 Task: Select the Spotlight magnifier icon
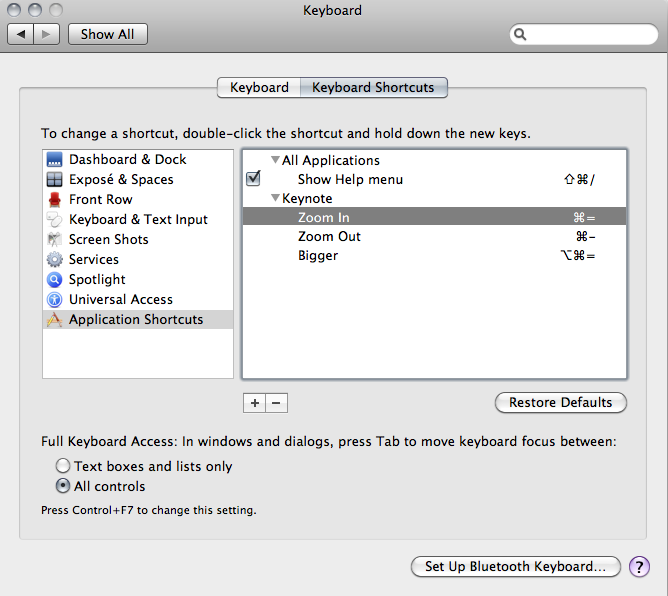point(54,280)
